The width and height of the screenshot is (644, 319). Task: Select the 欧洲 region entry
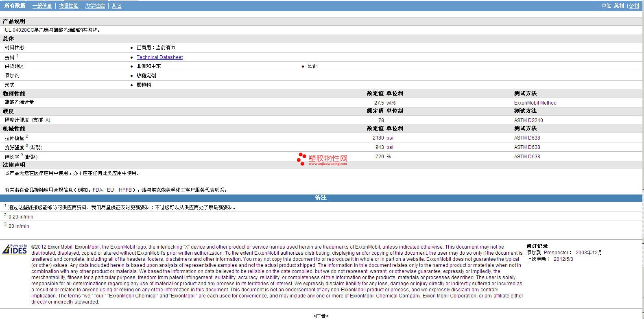(312, 66)
